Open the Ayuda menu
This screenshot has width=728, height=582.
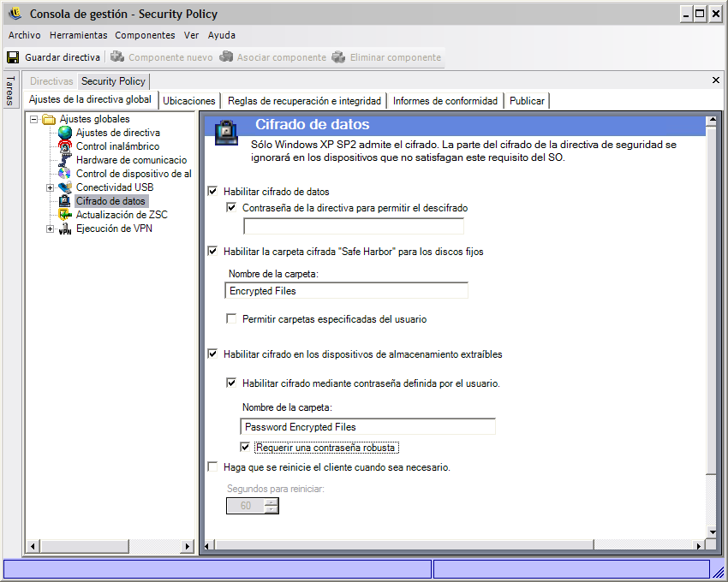[222, 35]
